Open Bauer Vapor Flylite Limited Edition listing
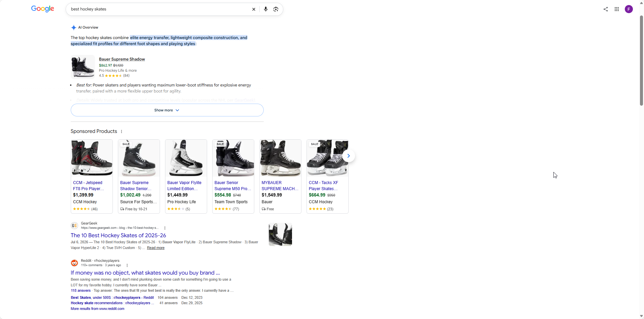Viewport: 644px width, 319px height. (184, 186)
